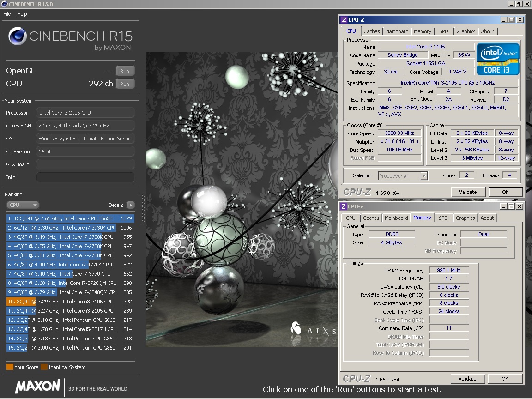This screenshot has height=399, width=532.
Task: Click the Info input field
Action: (x=85, y=177)
